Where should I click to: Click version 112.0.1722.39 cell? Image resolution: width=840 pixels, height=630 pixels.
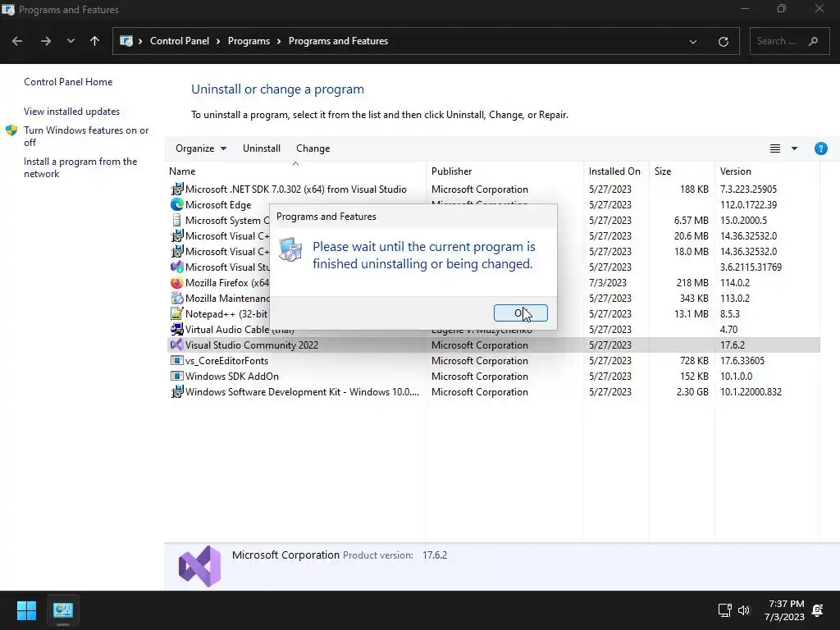click(748, 204)
